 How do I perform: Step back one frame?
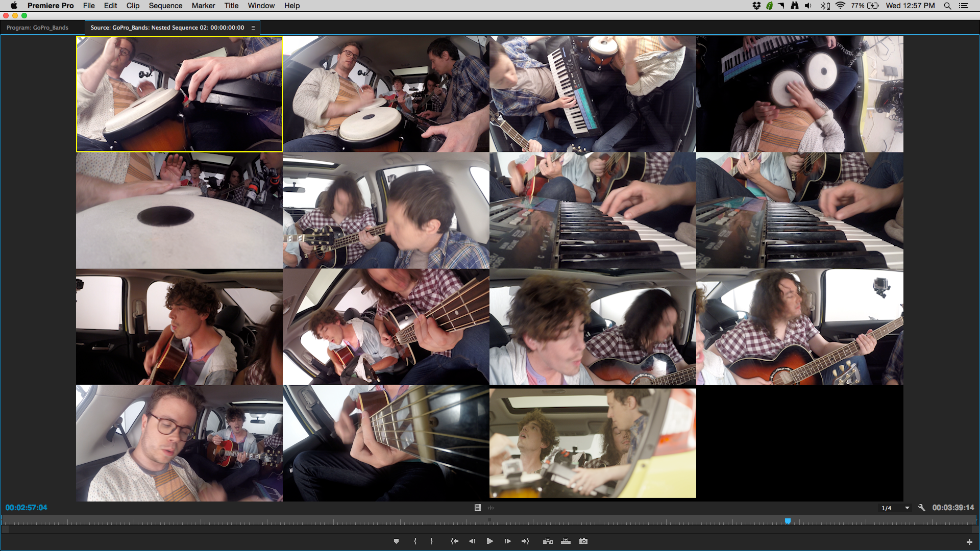(472, 541)
